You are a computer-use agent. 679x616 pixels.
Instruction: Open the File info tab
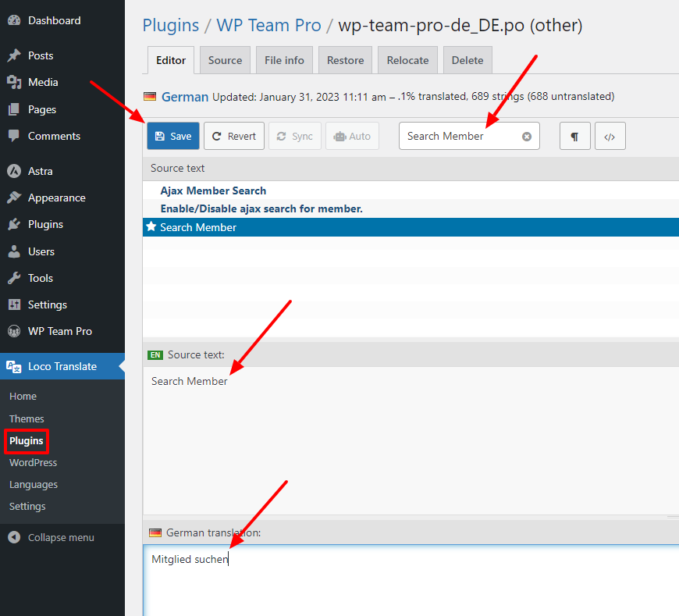285,60
